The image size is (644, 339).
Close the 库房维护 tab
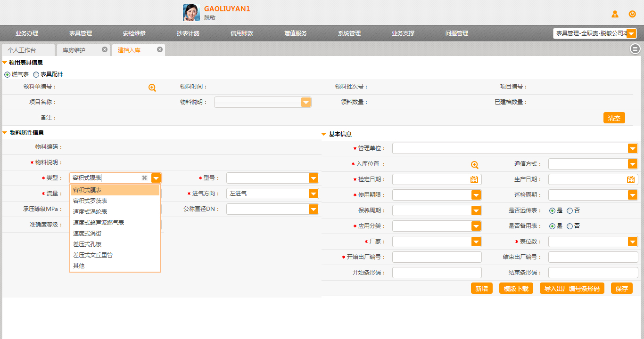(105, 49)
